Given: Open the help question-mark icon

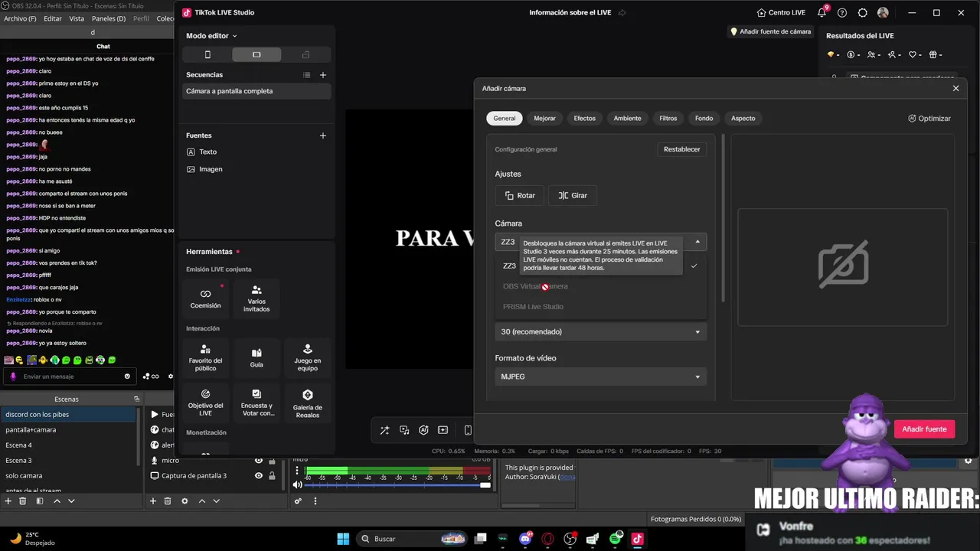Looking at the screenshot, I should pos(842,13).
